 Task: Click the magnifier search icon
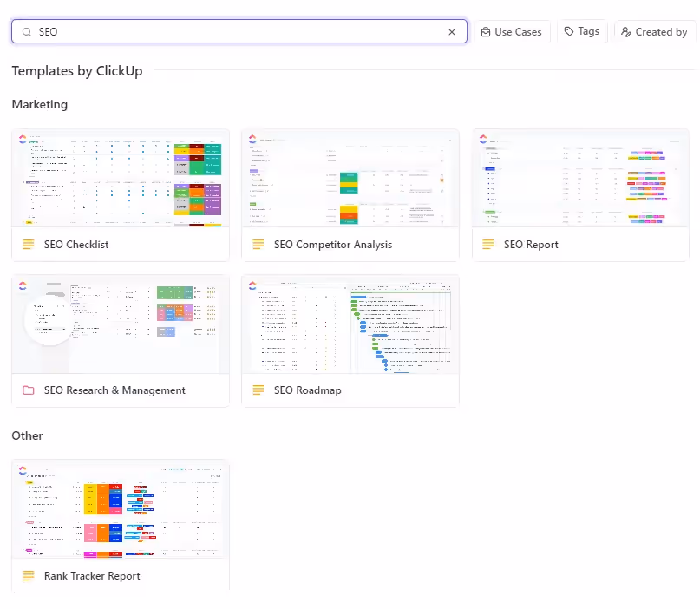tap(27, 32)
